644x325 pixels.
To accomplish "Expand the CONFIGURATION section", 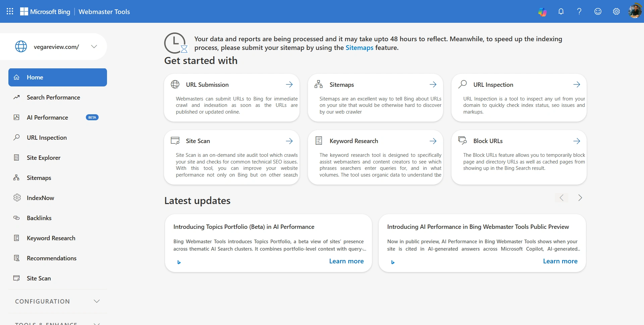I will [58, 301].
